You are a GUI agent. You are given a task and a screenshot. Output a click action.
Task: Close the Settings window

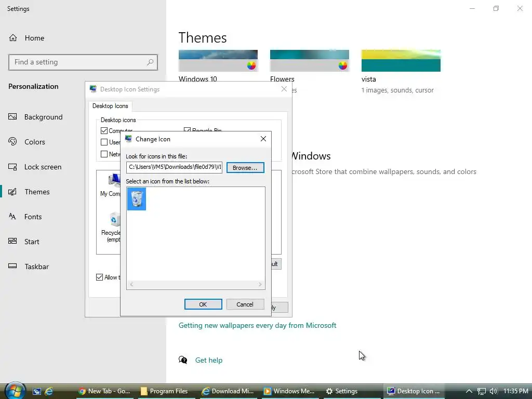[x=520, y=8]
